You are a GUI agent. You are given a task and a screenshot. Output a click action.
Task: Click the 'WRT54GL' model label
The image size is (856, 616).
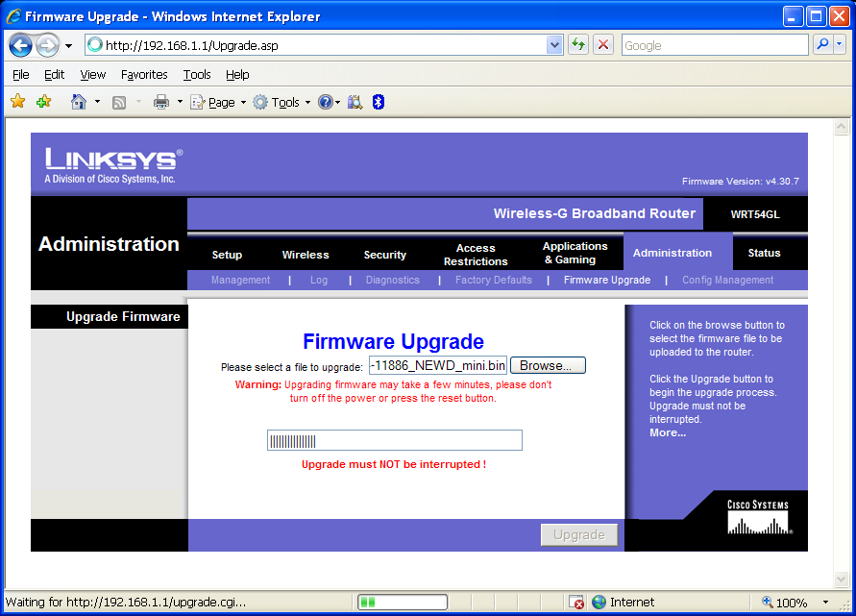tap(755, 214)
